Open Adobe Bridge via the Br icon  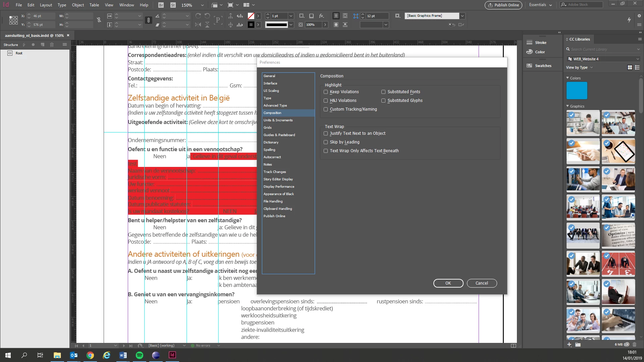pyautogui.click(x=161, y=5)
